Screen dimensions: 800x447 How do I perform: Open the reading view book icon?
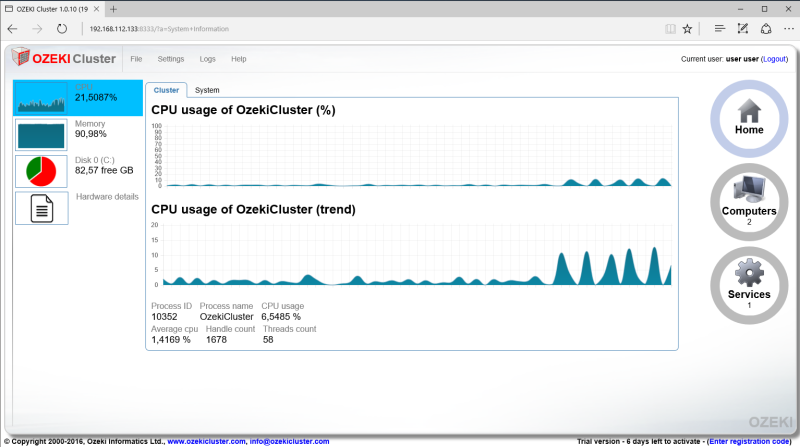[x=670, y=29]
